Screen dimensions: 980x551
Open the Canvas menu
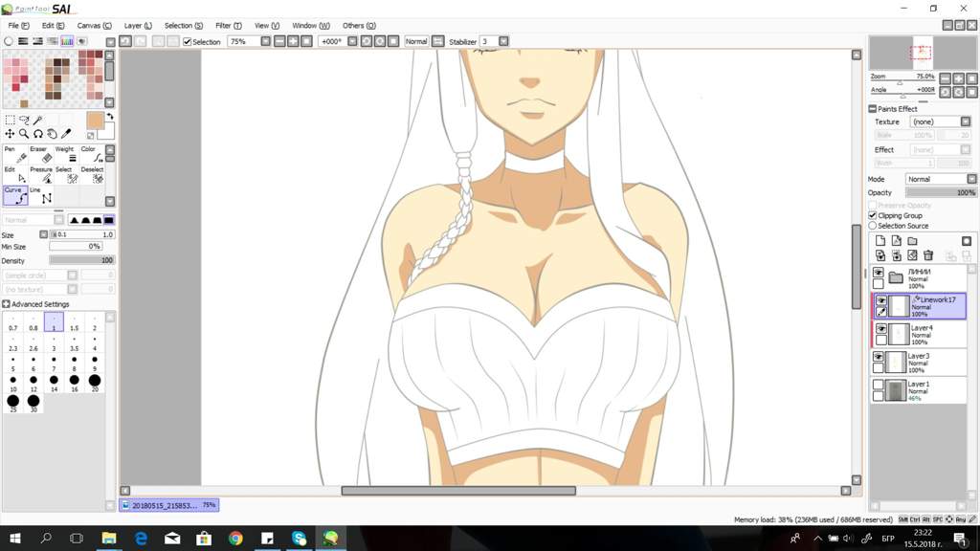pyautogui.click(x=95, y=26)
